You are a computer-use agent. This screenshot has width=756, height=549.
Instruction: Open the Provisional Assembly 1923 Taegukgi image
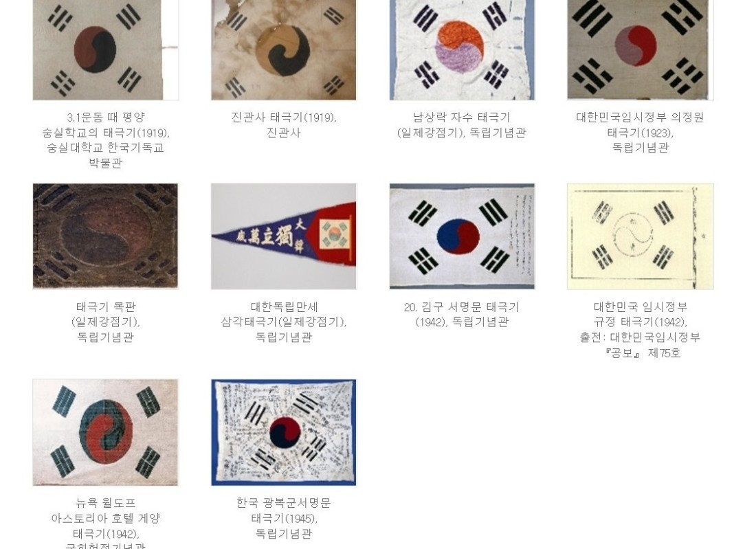(641, 50)
